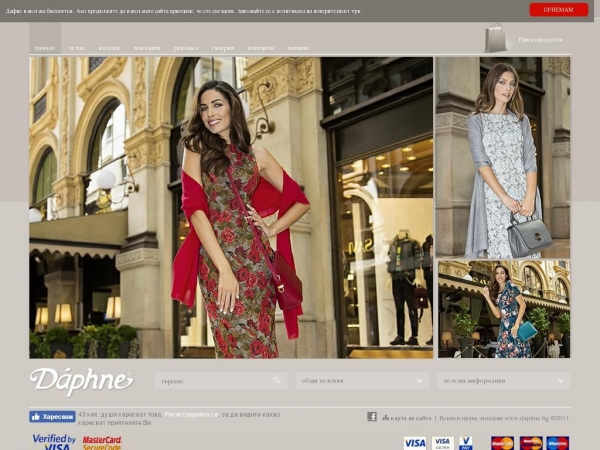Click the Регистрирайте се link
Image resolution: width=600 pixels, height=450 pixels.
click(191, 415)
